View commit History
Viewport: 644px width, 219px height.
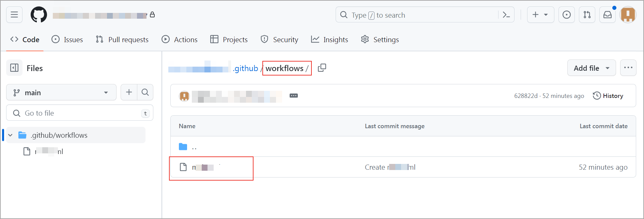608,96
